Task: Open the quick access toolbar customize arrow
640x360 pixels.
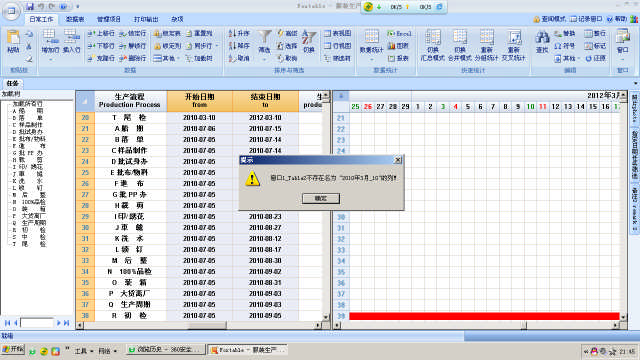Action: [x=78, y=7]
